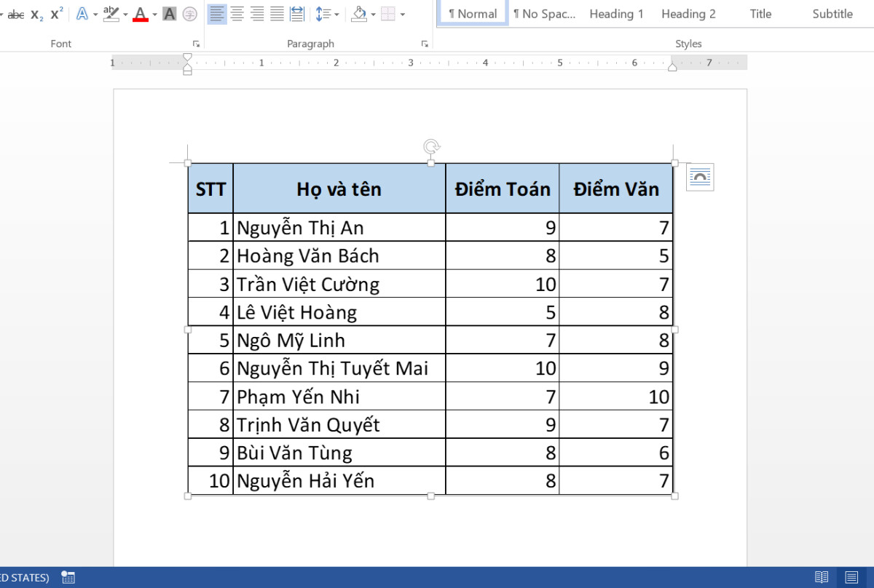This screenshot has height=588, width=874.
Task: Click the name 'Hoàng Văn Bách'
Action: click(x=308, y=256)
